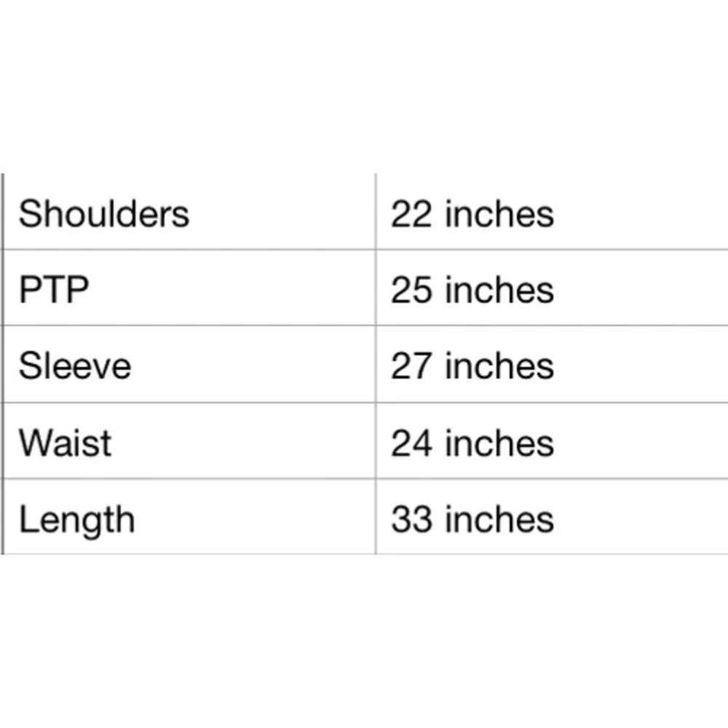Select the 25 inches value cell
Screen dimensions: 728x728
pos(552,288)
